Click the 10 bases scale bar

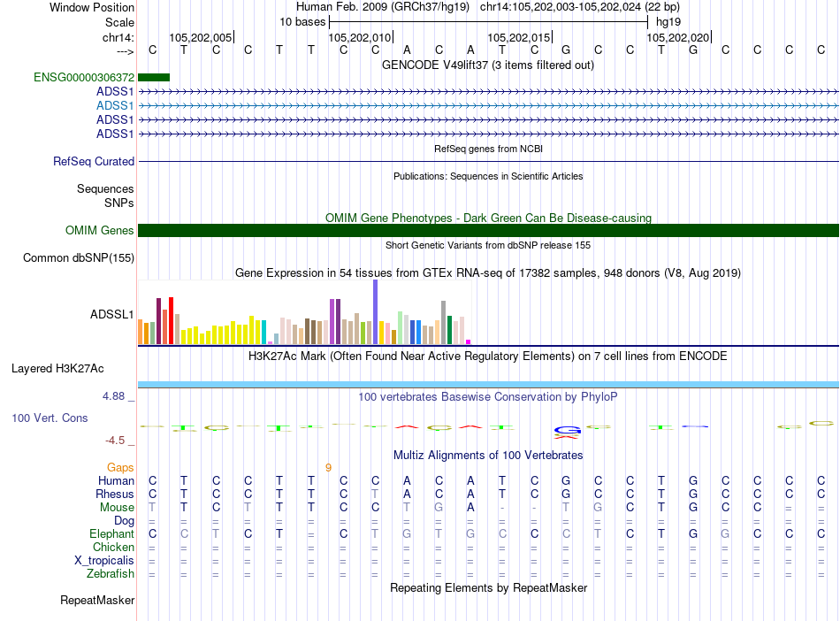click(x=488, y=19)
